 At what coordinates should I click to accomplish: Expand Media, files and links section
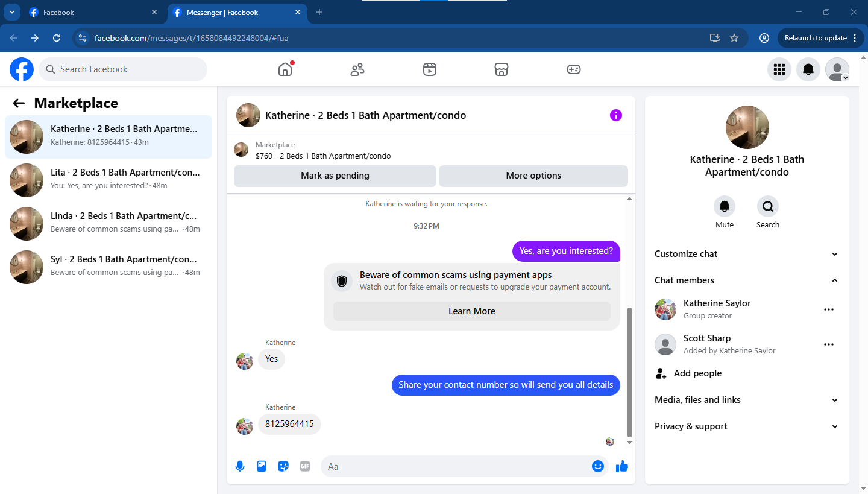747,400
